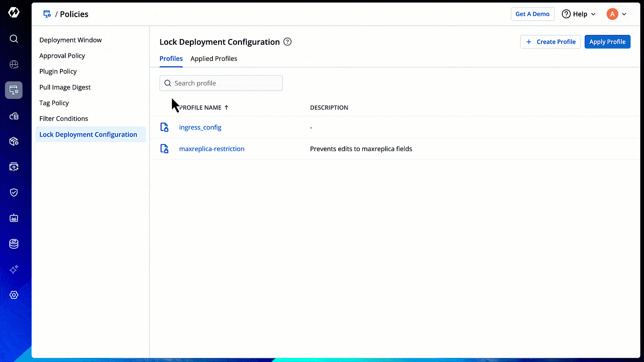644x362 pixels.
Task: Open the security shield icon in sidebar
Action: 14,193
